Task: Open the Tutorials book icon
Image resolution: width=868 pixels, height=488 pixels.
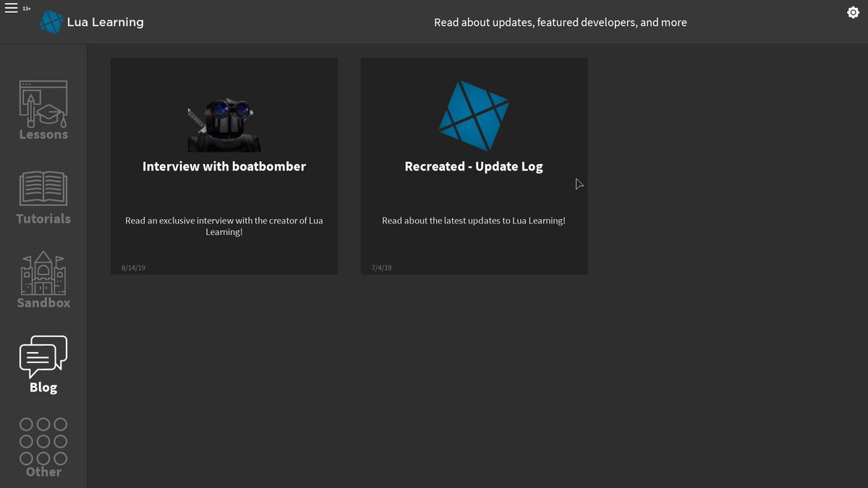Action: tap(43, 189)
